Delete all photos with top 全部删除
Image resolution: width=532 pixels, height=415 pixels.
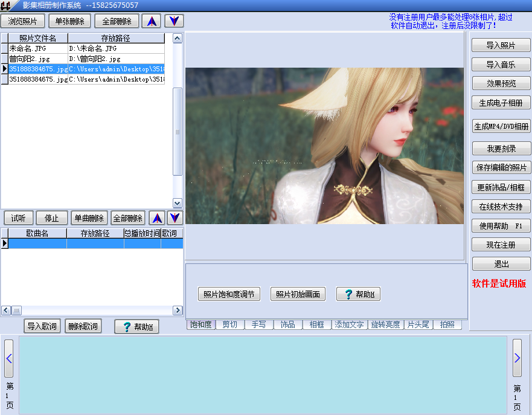(x=117, y=21)
